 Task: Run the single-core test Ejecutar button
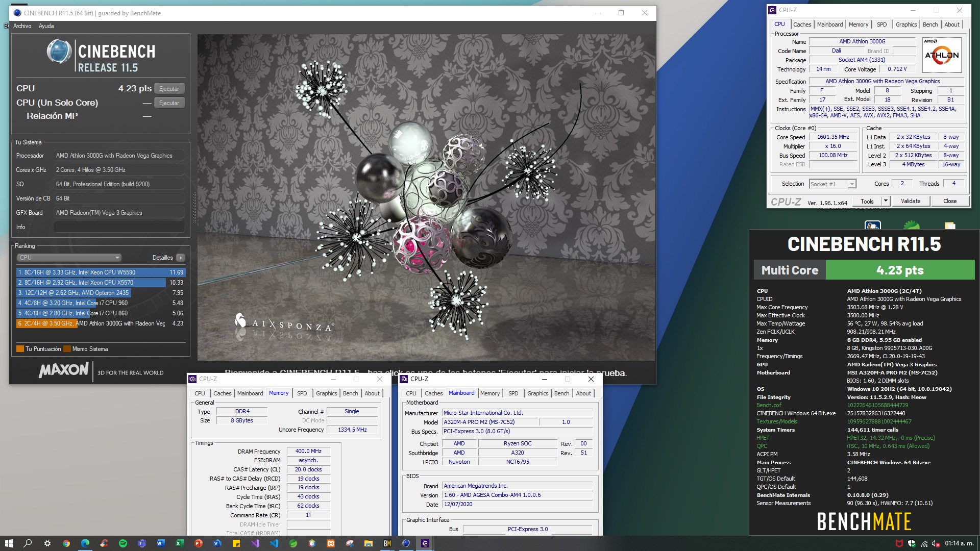pos(169,103)
